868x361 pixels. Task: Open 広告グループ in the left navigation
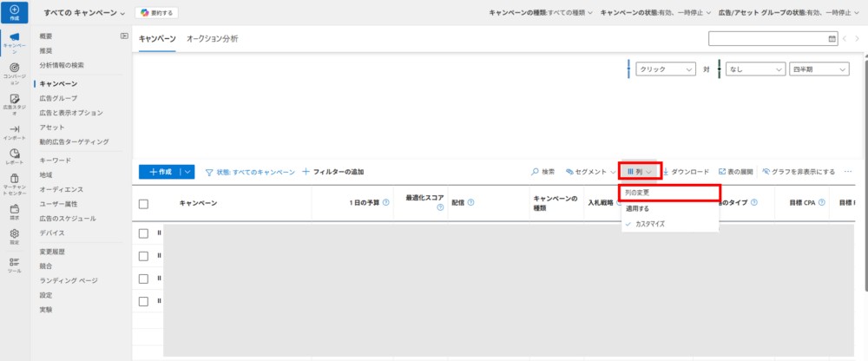click(x=58, y=98)
